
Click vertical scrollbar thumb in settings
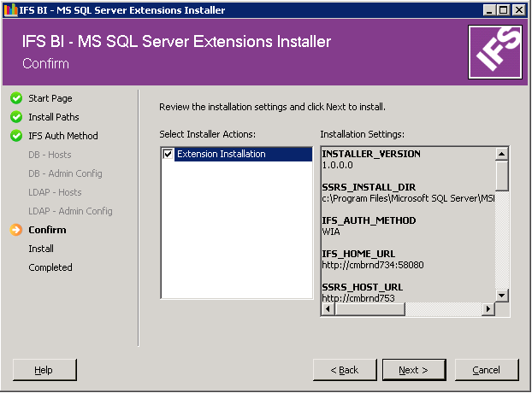click(x=502, y=175)
